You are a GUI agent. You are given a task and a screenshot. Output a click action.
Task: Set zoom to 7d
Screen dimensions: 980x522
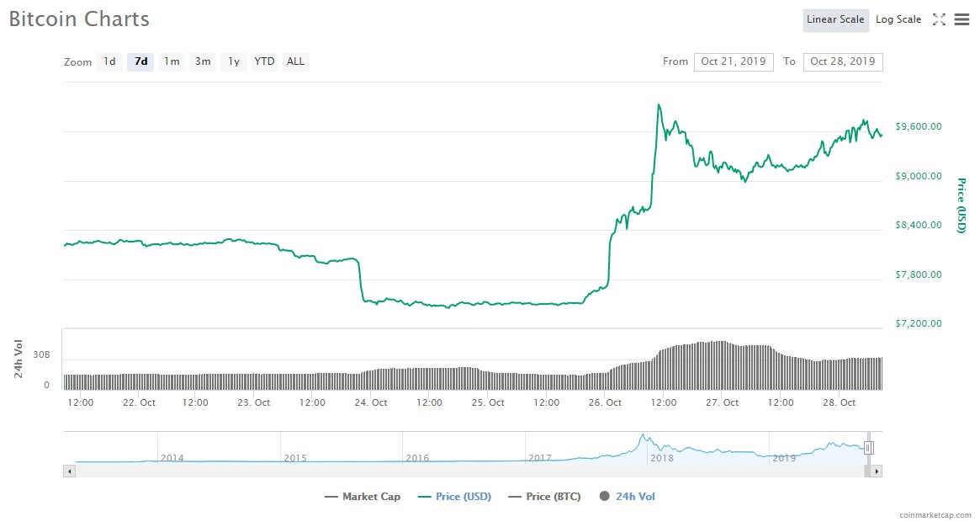[140, 61]
